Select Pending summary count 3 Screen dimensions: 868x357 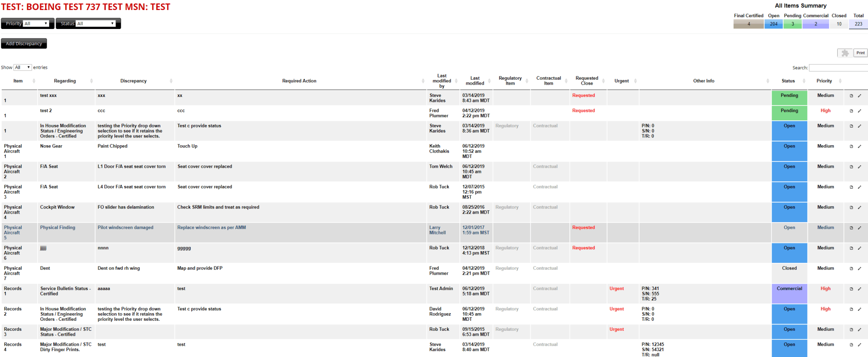tap(793, 24)
